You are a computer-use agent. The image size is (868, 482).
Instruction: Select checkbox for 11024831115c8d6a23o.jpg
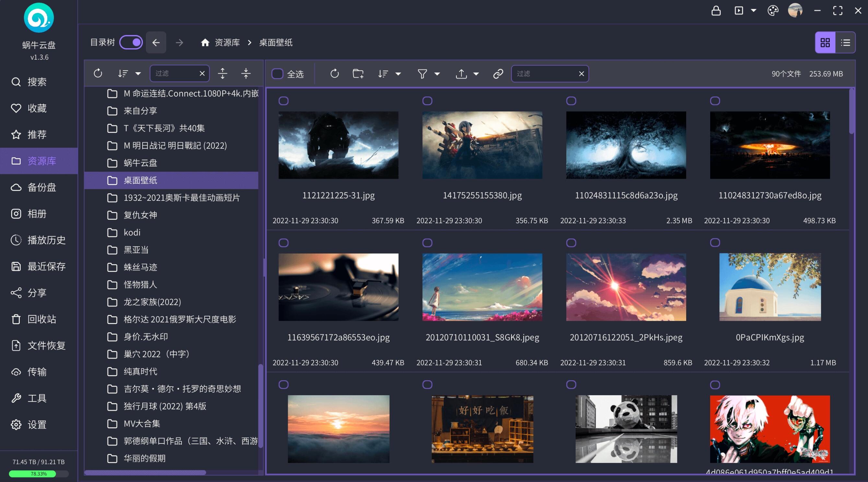[x=571, y=101]
